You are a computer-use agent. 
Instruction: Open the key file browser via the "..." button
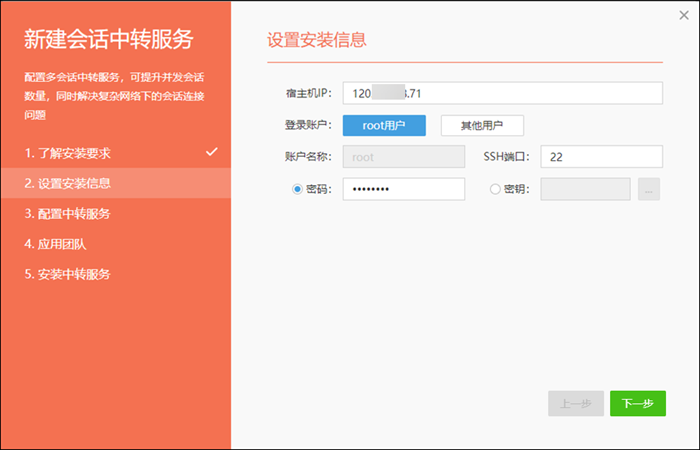649,189
